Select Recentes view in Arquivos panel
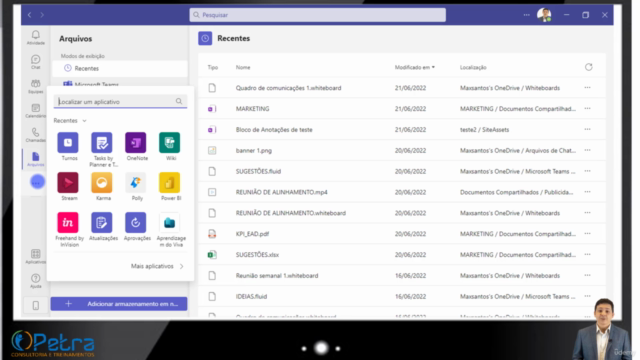 [x=120, y=68]
